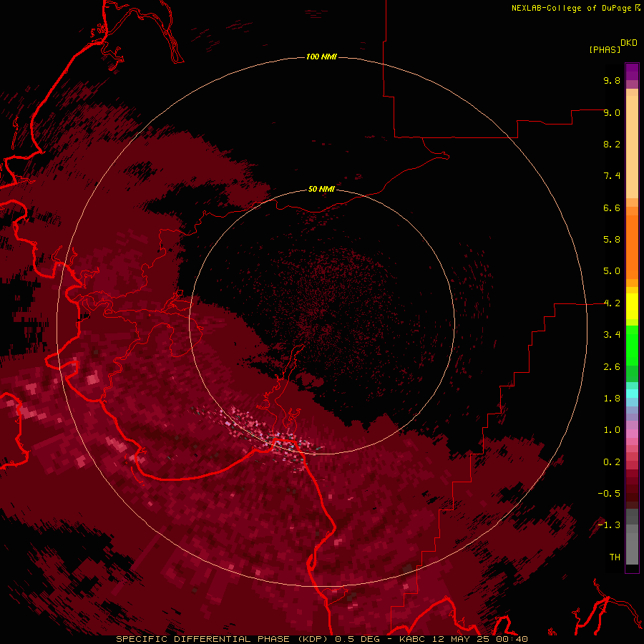Click the 0.2 scale value

612,462
